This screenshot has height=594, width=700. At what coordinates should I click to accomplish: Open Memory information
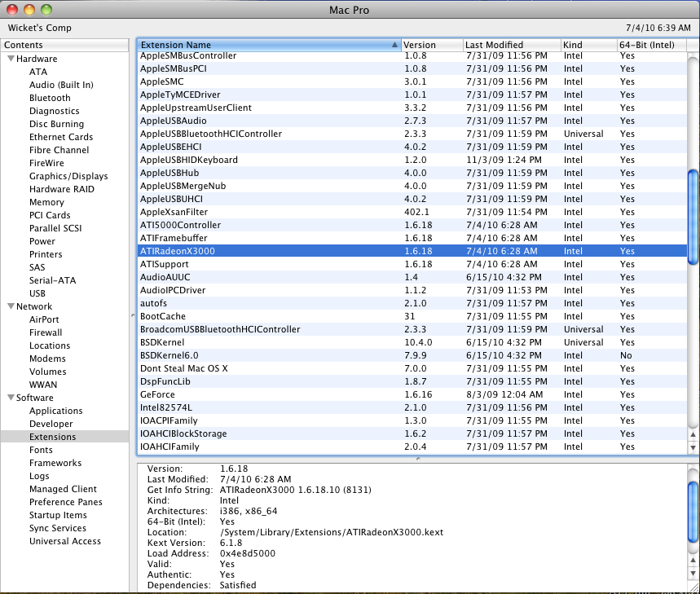[46, 202]
